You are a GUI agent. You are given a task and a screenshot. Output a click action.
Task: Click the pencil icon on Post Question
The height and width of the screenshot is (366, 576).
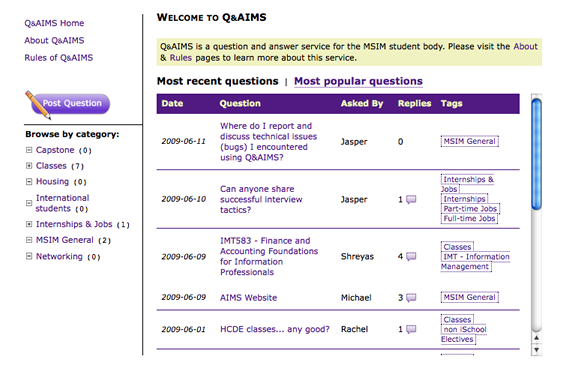pos(38,105)
